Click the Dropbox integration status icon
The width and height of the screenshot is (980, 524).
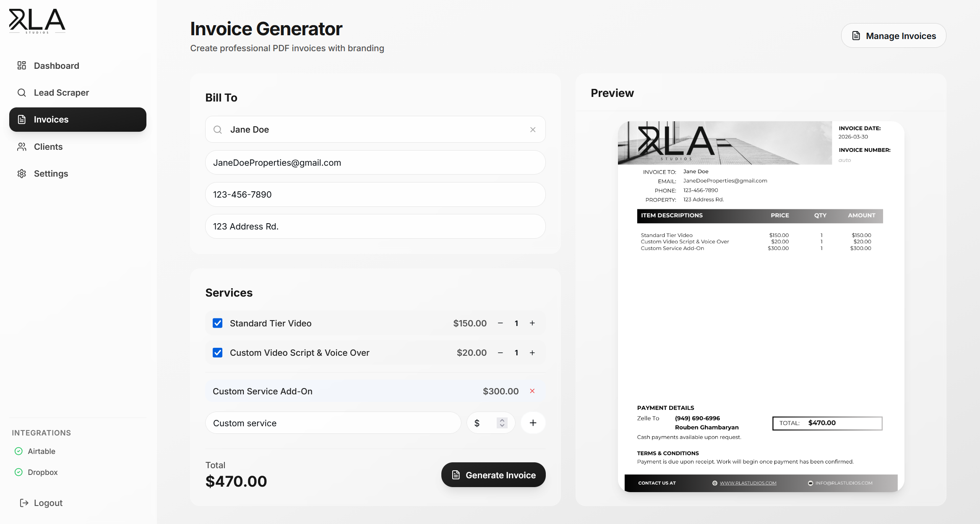(18, 472)
